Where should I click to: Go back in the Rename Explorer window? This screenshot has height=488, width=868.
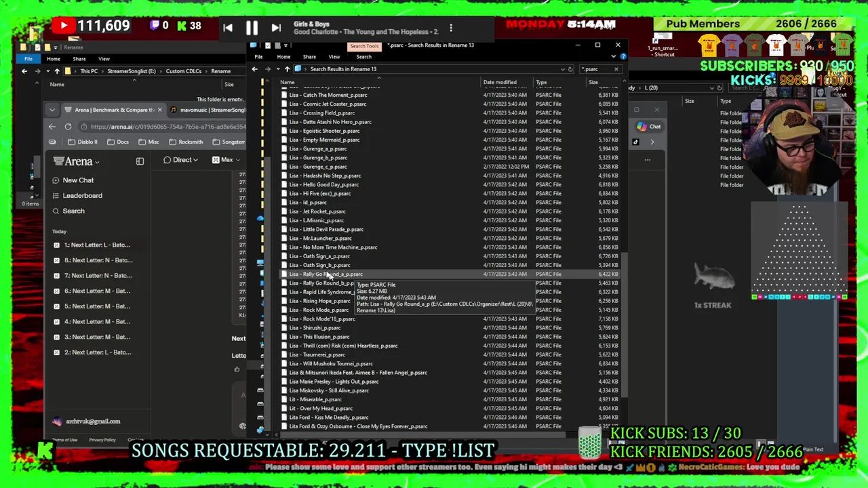click(24, 71)
